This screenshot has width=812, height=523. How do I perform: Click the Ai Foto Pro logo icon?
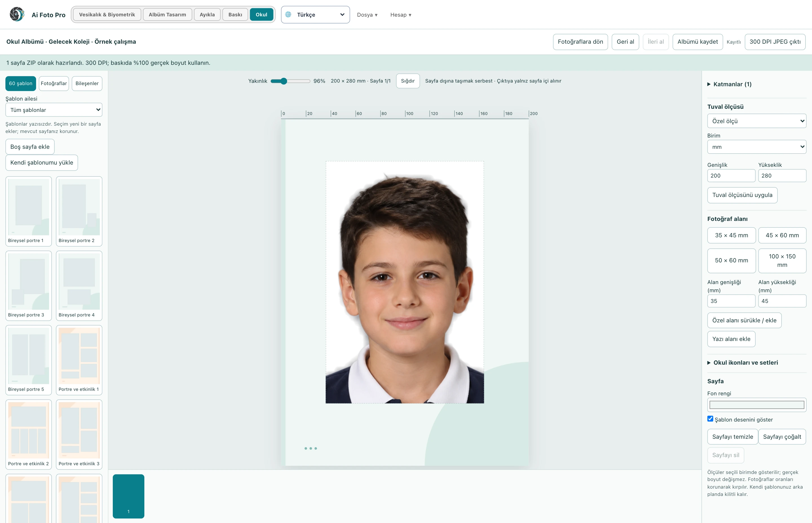click(x=17, y=14)
